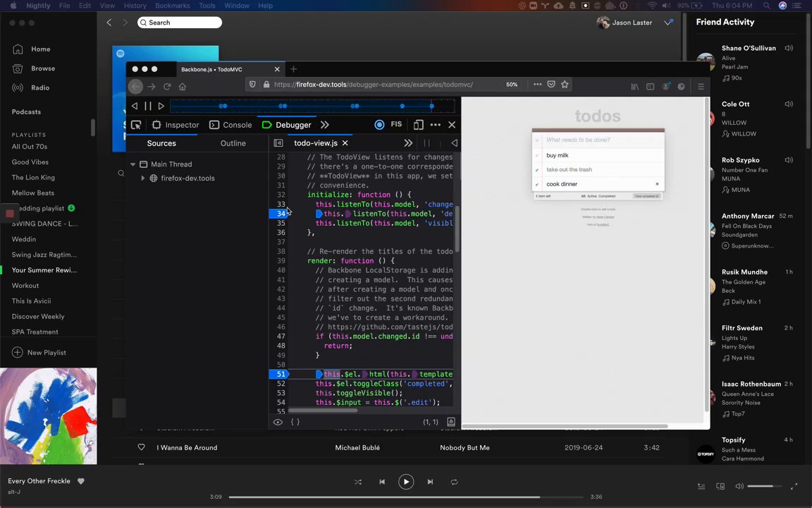Open the Firefox bookmark star icon

565,85
